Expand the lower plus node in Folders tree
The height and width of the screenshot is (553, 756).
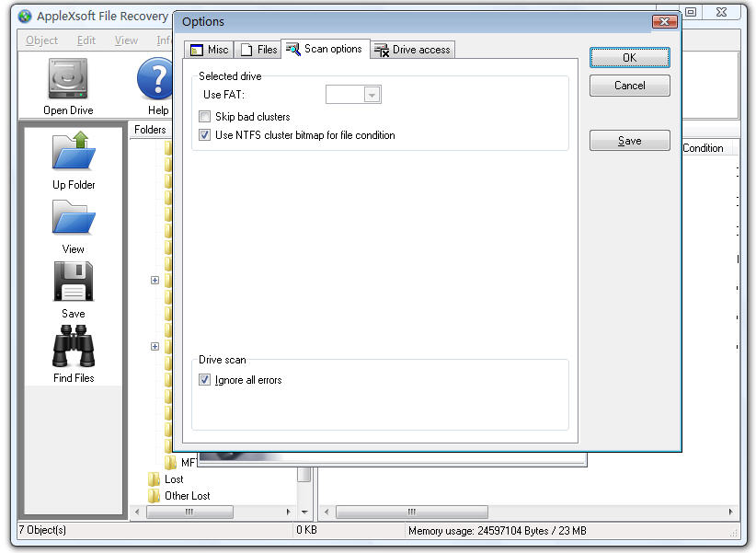pyautogui.click(x=155, y=347)
